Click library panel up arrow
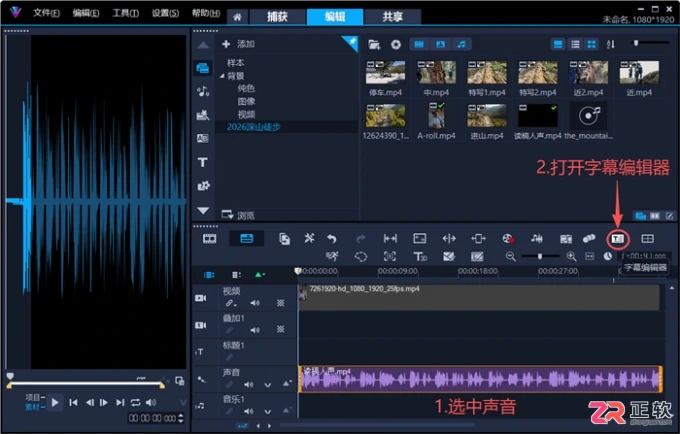The width and height of the screenshot is (680, 434). pyautogui.click(x=203, y=45)
